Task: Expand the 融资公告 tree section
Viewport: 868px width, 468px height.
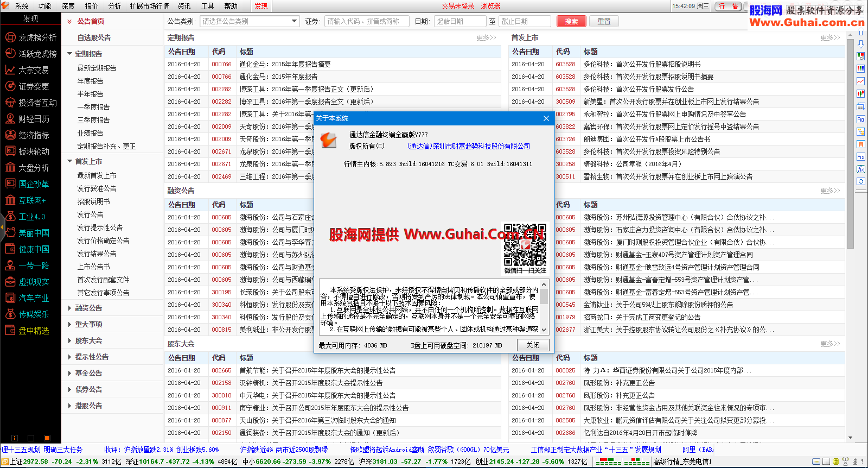Action: tap(69, 308)
